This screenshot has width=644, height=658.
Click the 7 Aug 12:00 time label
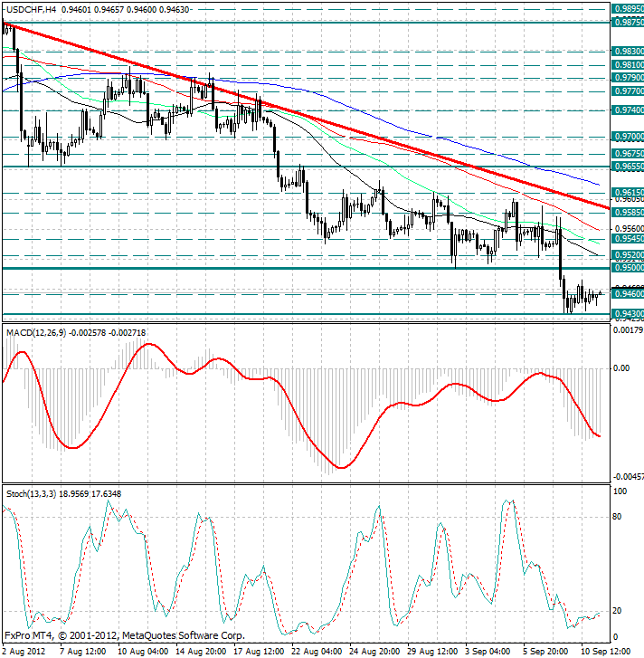pos(82,652)
